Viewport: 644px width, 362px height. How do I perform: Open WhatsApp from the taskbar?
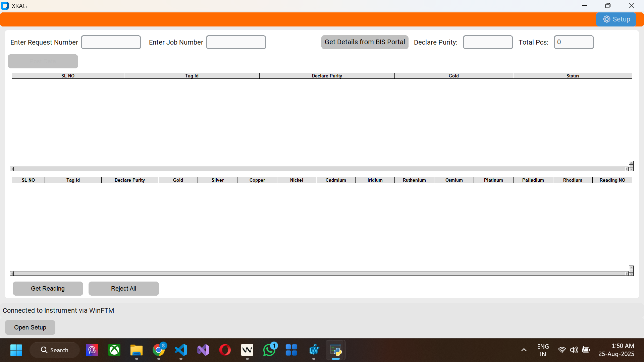tap(269, 350)
